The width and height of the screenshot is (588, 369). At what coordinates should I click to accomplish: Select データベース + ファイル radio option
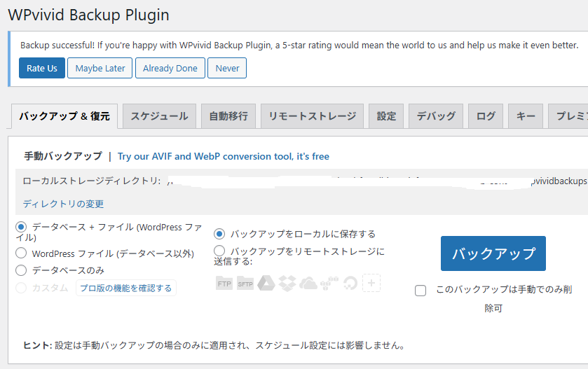[x=21, y=227]
